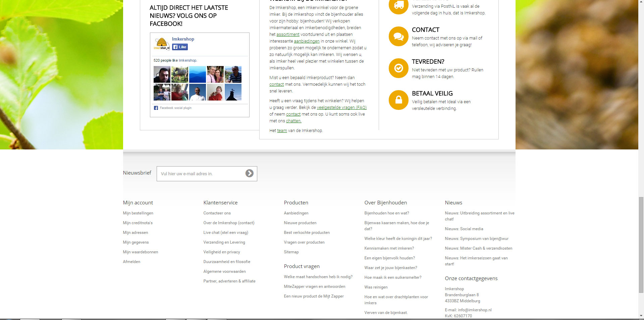644x320 pixels.
Task: Submit newsletter email with arrow icon
Action: click(x=249, y=173)
